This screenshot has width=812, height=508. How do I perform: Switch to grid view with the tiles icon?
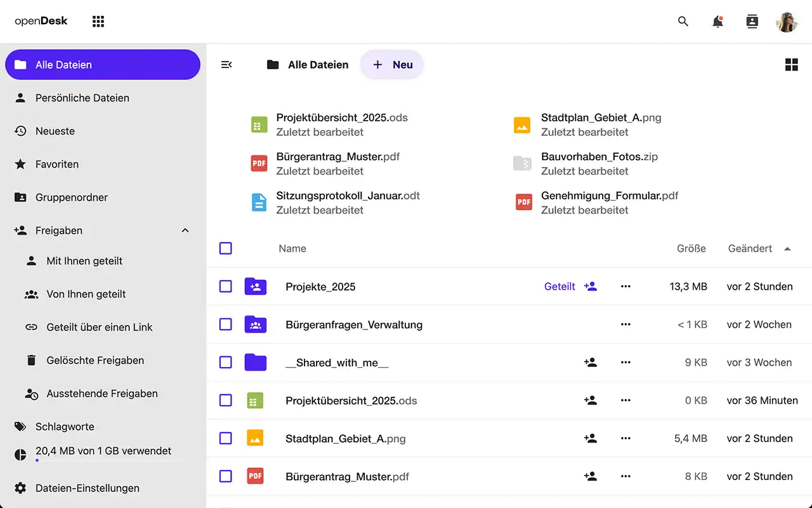[791, 64]
